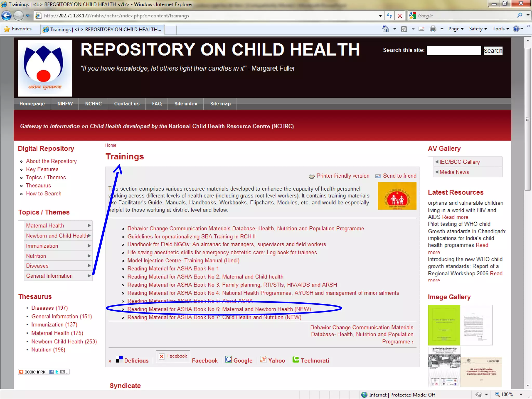Click the Help question mark icon
The height and width of the screenshot is (399, 532).
click(x=516, y=29)
